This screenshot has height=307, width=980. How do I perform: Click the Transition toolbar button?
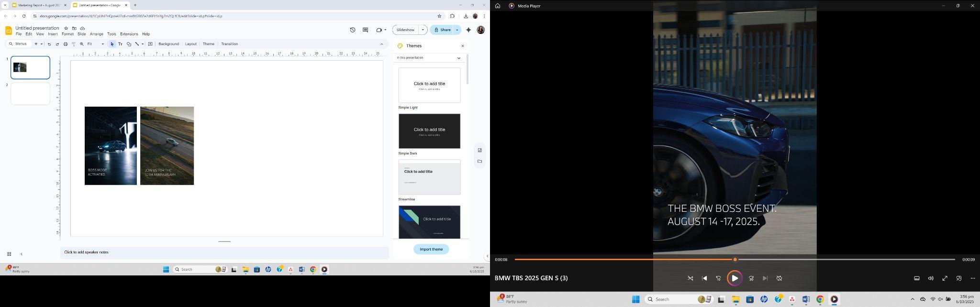point(230,44)
